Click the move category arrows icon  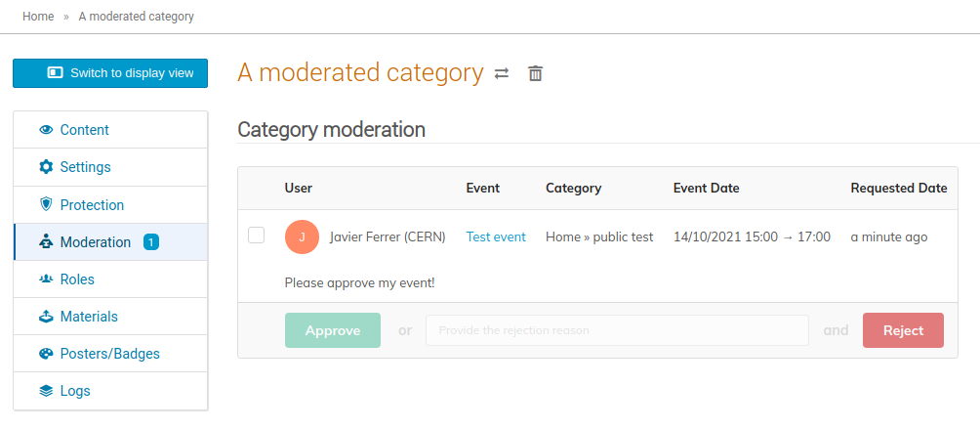tap(502, 74)
